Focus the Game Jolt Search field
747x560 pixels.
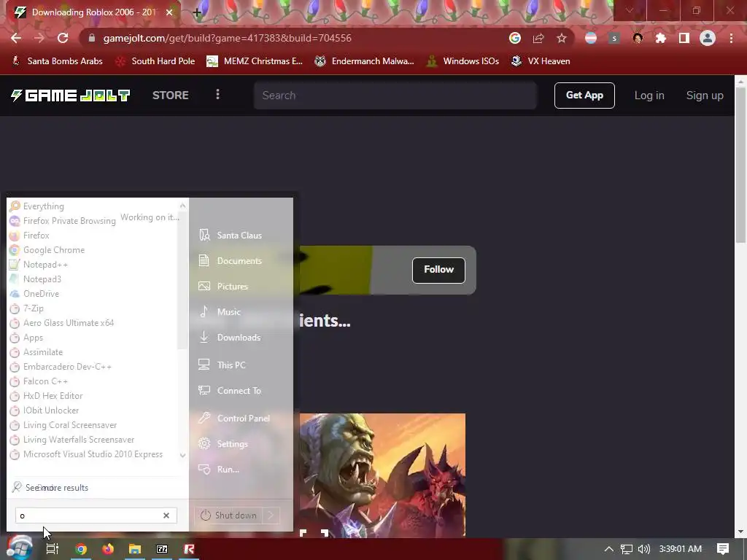pos(395,96)
